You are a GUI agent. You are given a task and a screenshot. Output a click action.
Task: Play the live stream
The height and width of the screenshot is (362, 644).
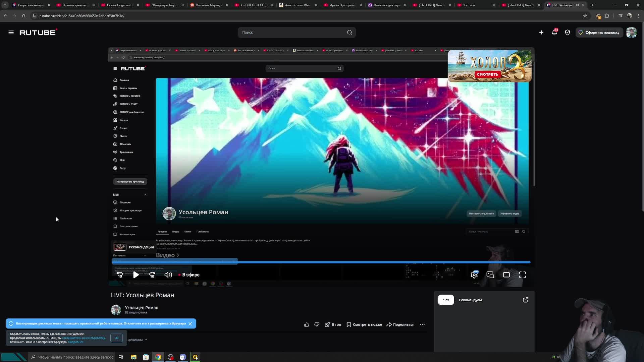pos(136,275)
